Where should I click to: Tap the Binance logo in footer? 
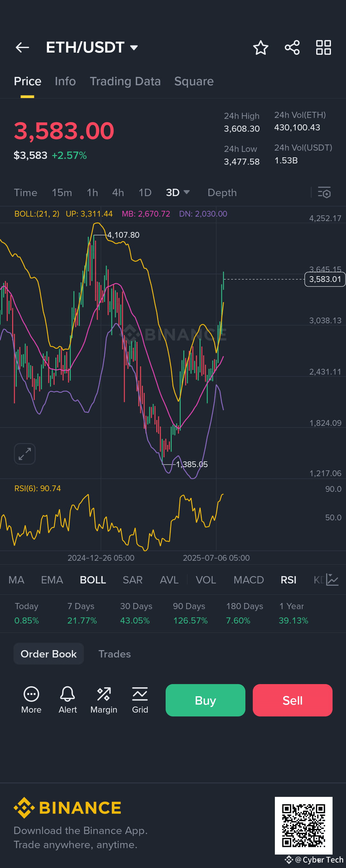pyautogui.click(x=67, y=808)
